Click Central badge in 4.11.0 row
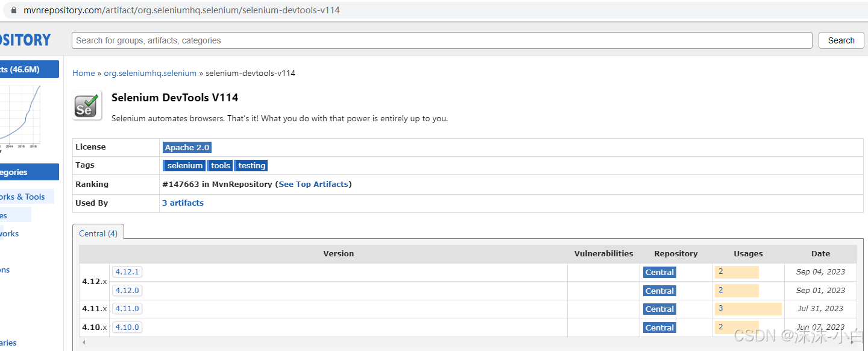 659,309
